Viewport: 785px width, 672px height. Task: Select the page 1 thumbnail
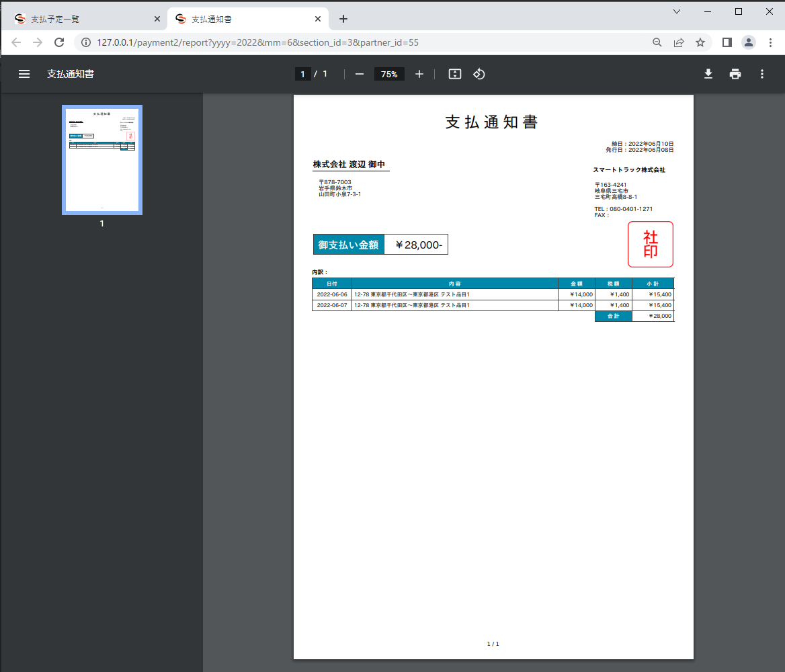pyautogui.click(x=102, y=160)
